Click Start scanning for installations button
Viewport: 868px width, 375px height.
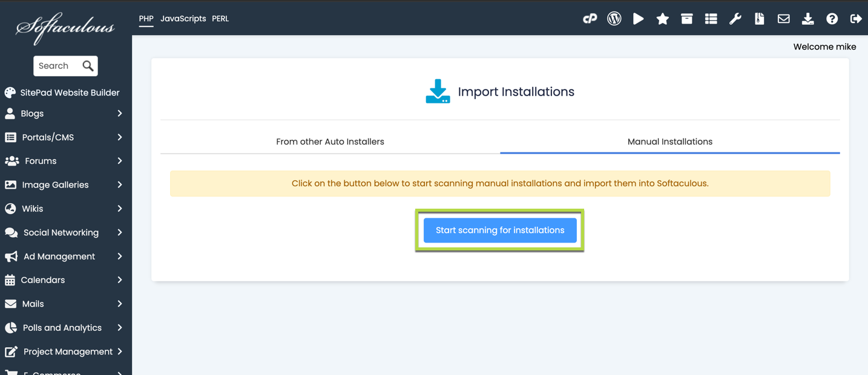point(500,230)
